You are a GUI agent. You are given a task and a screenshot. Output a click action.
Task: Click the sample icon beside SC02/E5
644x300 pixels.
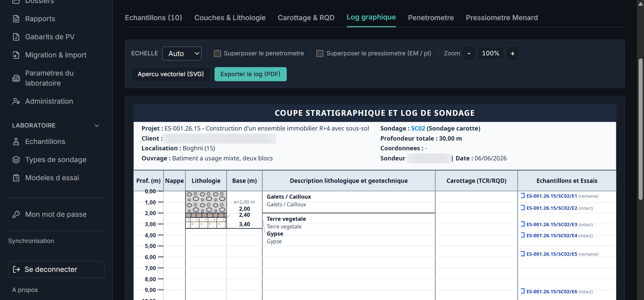pyautogui.click(x=523, y=254)
